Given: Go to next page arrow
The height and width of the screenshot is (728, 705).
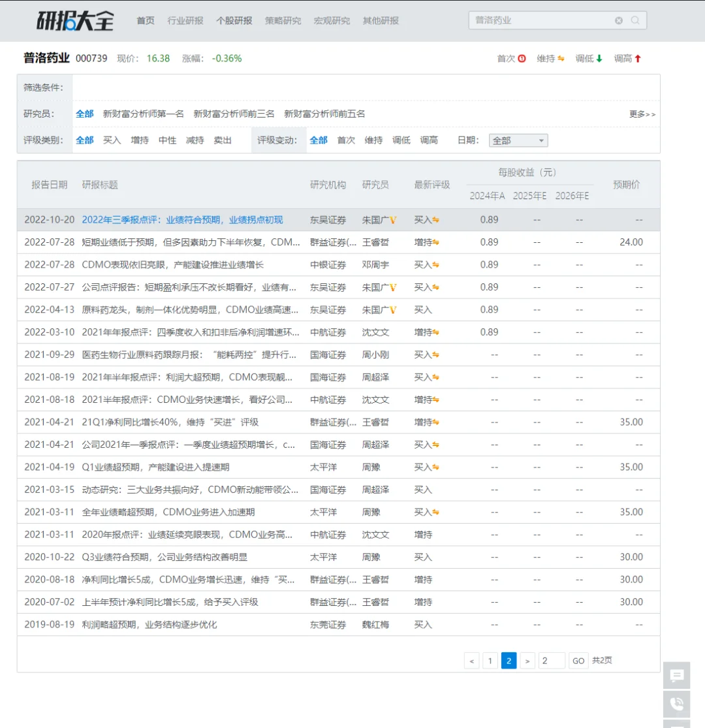Looking at the screenshot, I should point(527,661).
